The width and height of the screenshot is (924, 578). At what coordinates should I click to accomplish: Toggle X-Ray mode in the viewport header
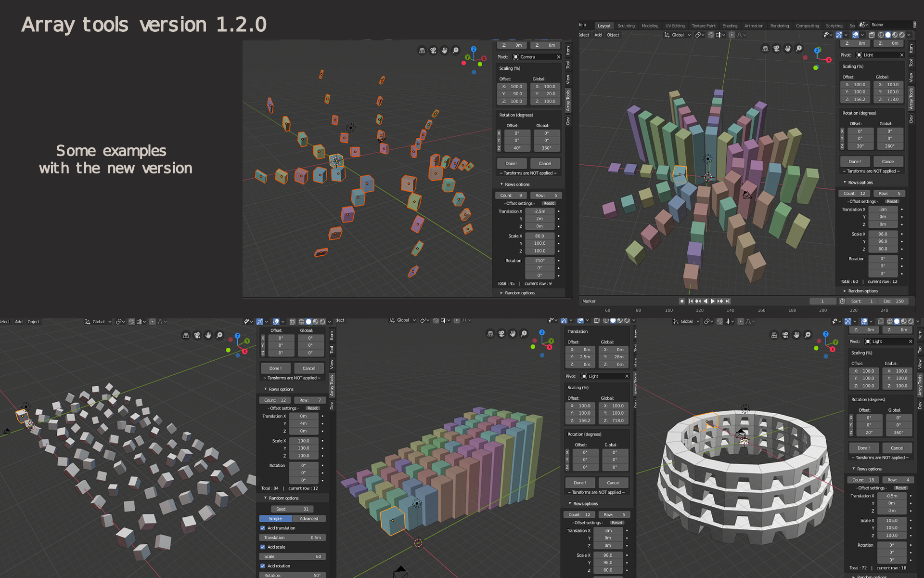872,35
